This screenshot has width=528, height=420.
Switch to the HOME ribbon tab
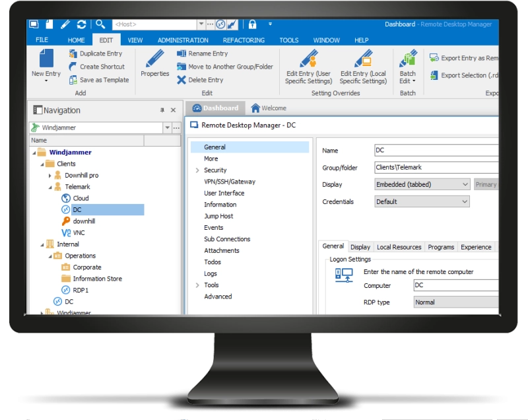click(x=76, y=40)
